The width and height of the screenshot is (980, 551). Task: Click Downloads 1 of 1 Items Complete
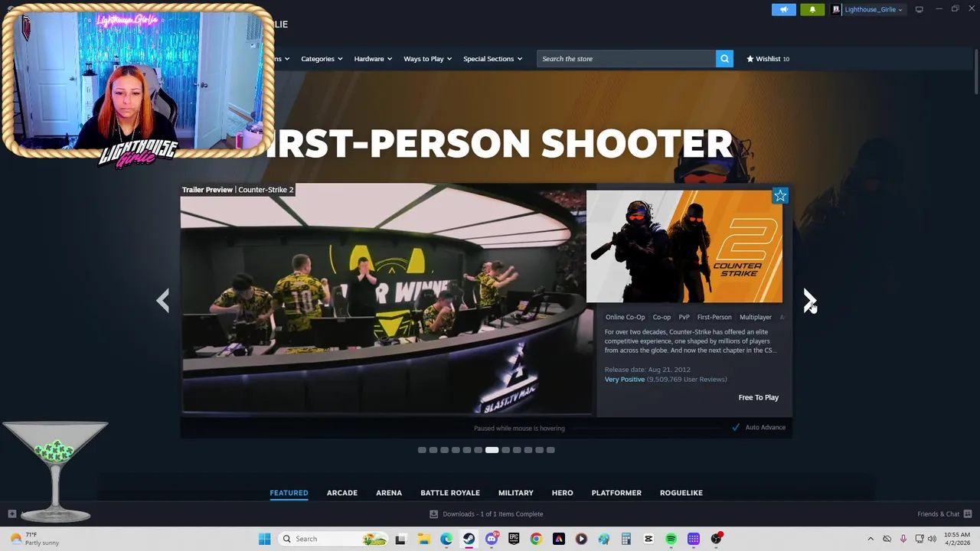click(493, 514)
